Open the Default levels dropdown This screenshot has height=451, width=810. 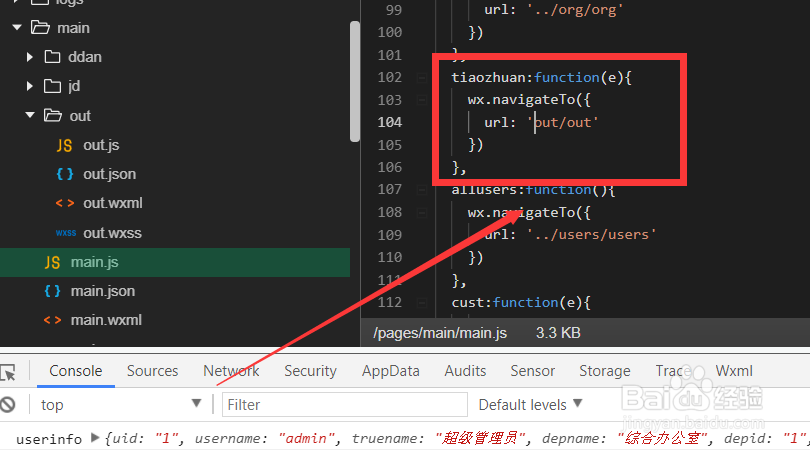tap(530, 405)
